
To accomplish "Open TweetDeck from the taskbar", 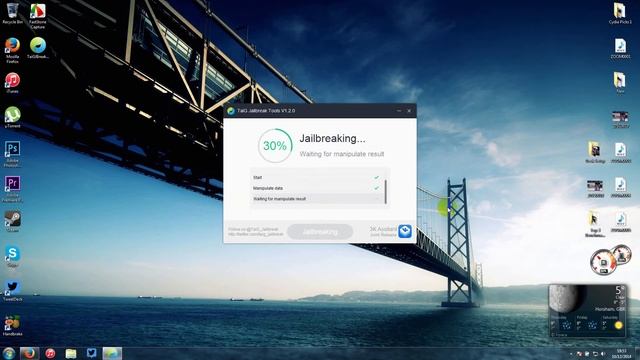I will pos(91,353).
